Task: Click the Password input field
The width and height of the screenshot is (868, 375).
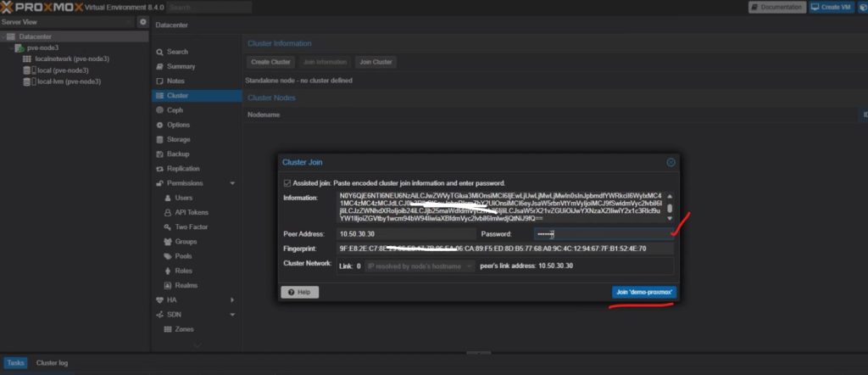Action: point(604,234)
